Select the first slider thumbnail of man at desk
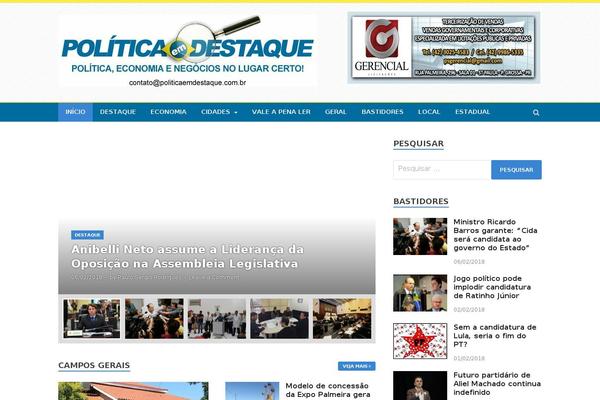 pos(91,318)
